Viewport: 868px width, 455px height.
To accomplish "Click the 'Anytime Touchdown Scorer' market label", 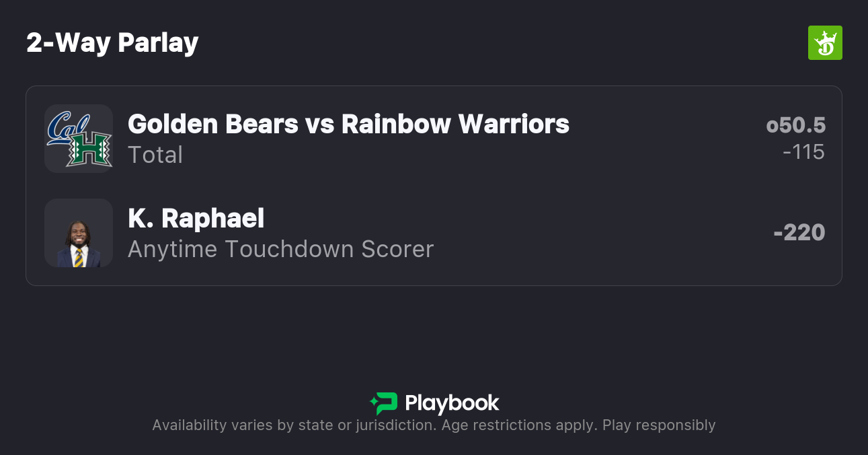I will pos(280,249).
